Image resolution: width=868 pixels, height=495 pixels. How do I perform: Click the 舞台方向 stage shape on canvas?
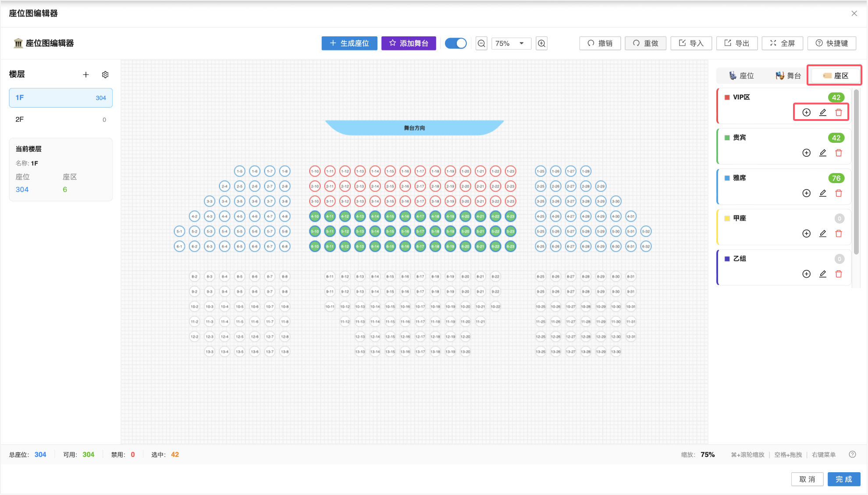click(x=414, y=127)
